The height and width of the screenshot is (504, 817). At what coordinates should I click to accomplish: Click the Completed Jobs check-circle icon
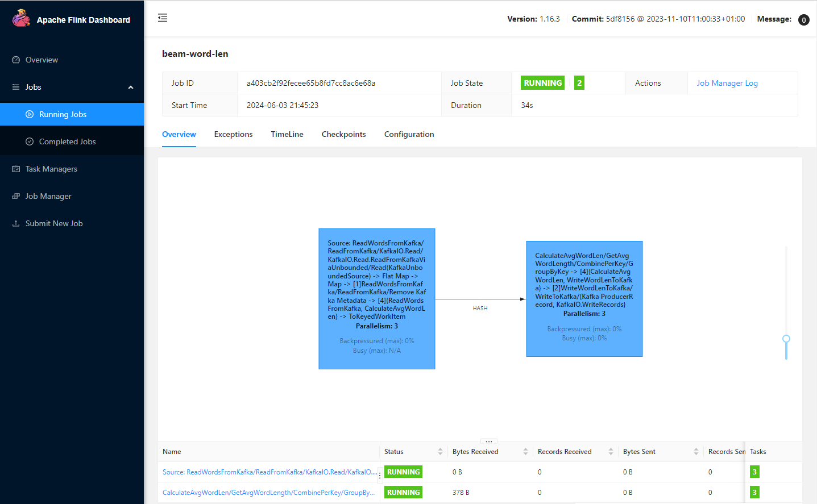30,141
